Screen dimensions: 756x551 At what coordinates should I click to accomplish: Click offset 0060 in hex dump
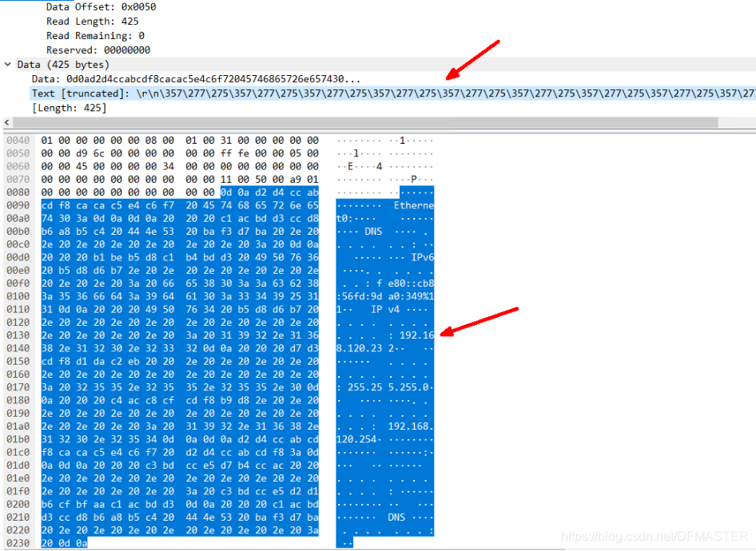[x=18, y=166]
